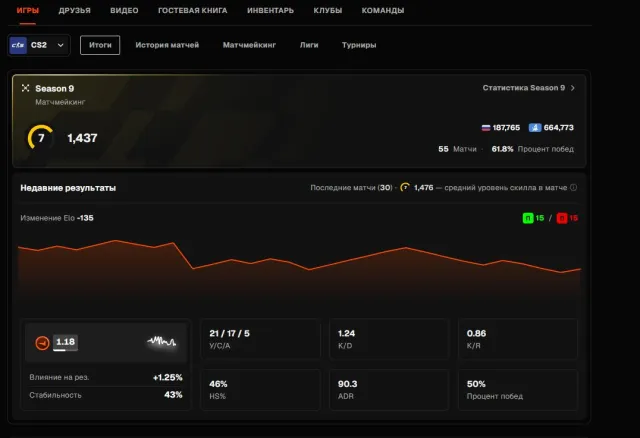Open the ИГРЫ profile tab
Image resolution: width=640 pixels, height=438 pixels.
28,11
